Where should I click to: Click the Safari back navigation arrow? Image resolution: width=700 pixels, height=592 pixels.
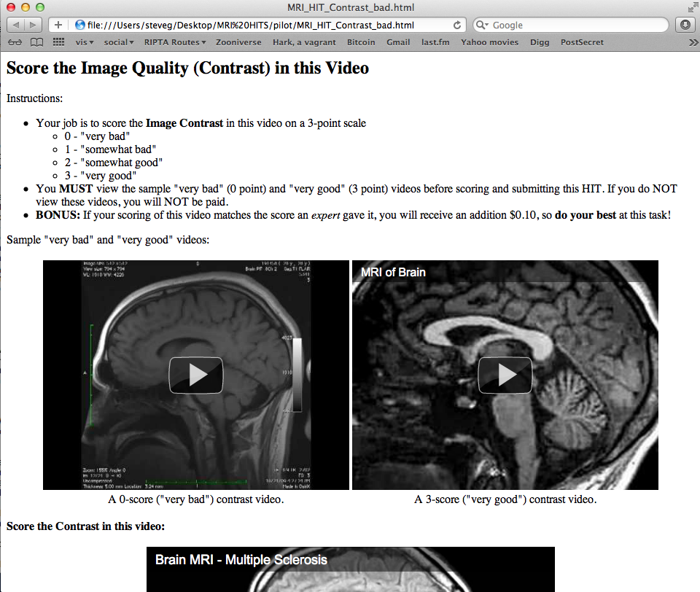pos(16,25)
